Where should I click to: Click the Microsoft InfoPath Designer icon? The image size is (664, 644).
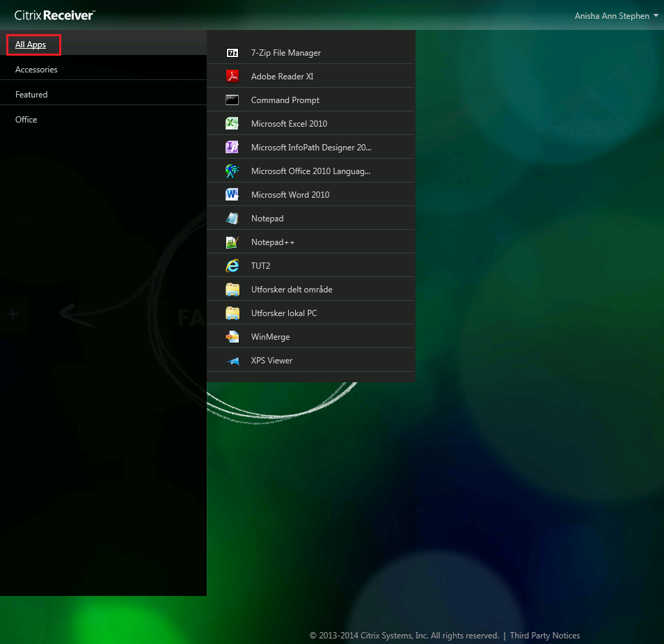click(x=232, y=148)
